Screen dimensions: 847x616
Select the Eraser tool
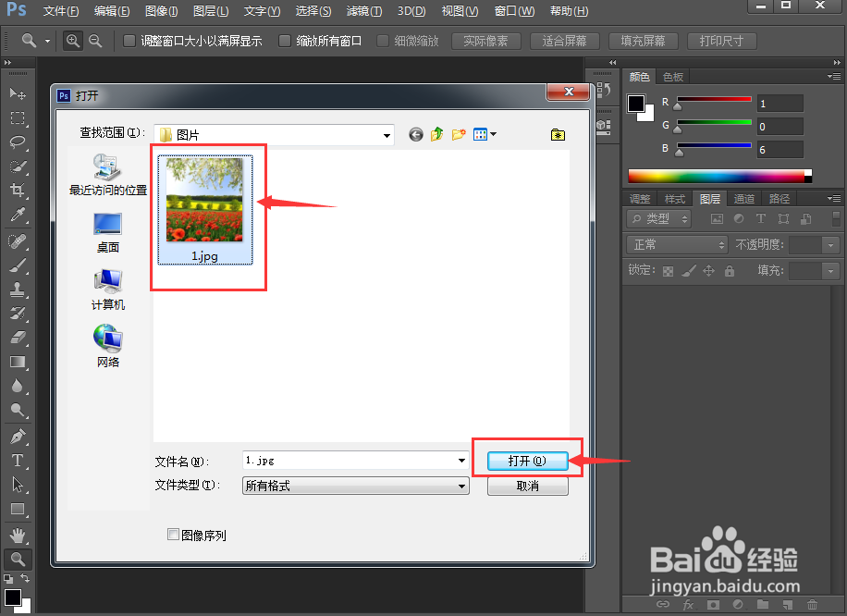(18, 338)
